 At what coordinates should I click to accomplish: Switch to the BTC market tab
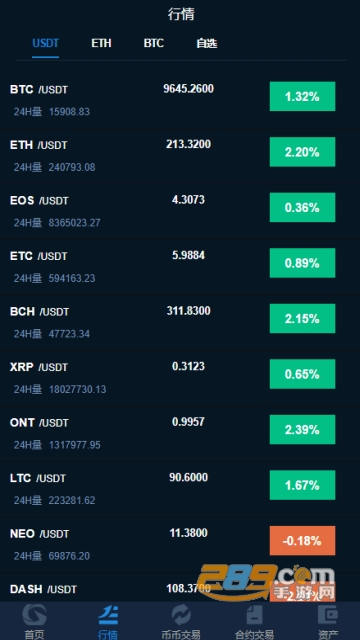point(153,43)
